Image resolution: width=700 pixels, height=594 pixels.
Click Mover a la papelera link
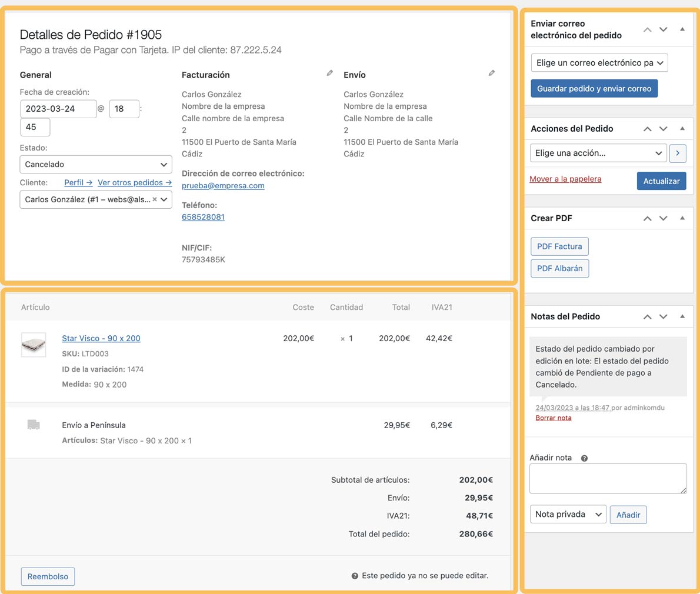click(565, 179)
